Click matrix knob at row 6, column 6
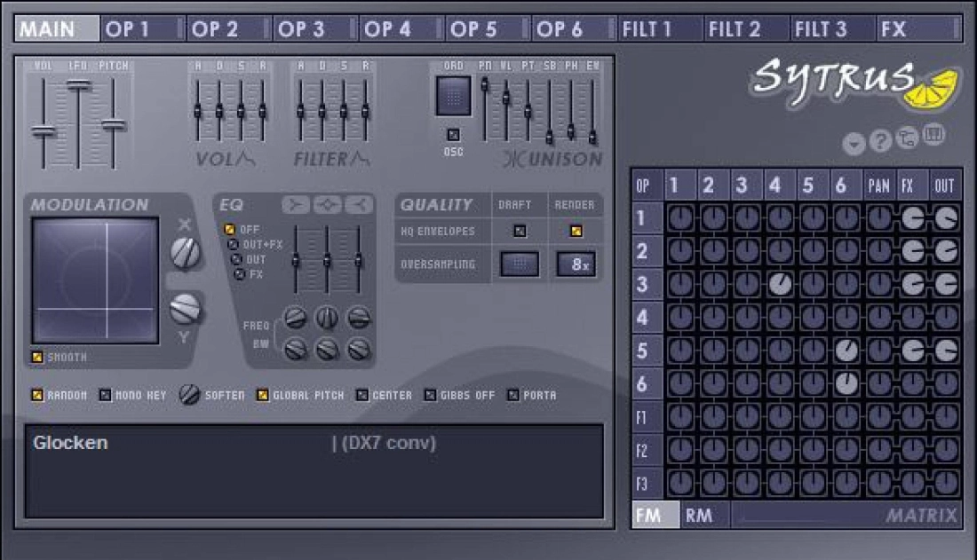This screenshot has height=560, width=977. click(x=846, y=383)
